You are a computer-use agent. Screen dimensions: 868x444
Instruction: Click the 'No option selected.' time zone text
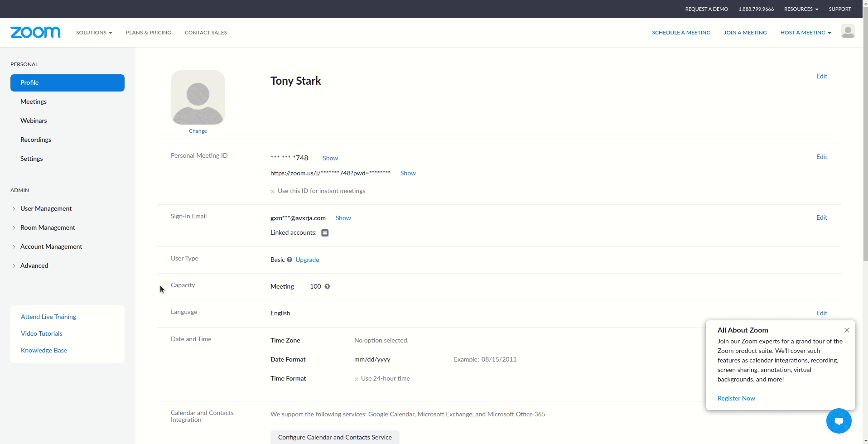[x=381, y=340]
